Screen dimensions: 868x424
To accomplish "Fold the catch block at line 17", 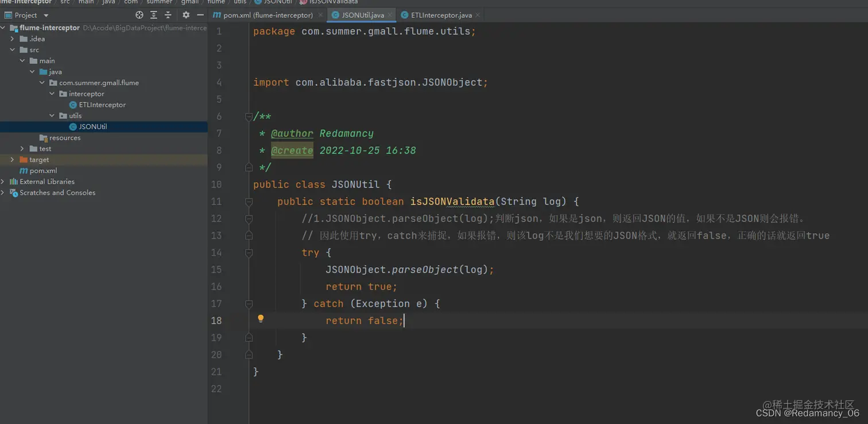I will pyautogui.click(x=249, y=303).
